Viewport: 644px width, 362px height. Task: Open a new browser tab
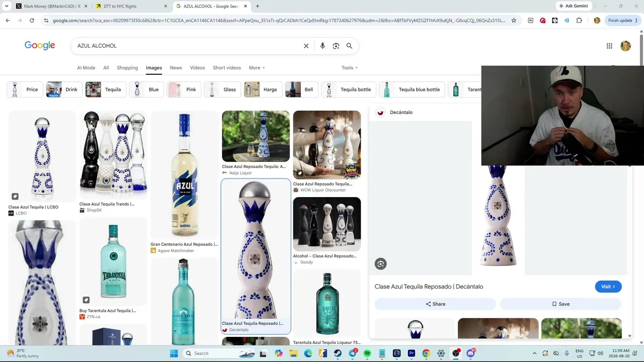click(x=257, y=6)
